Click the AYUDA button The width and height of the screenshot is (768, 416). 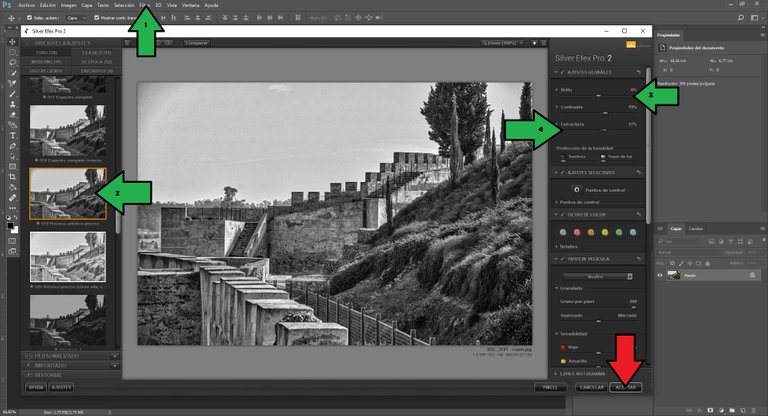36,387
